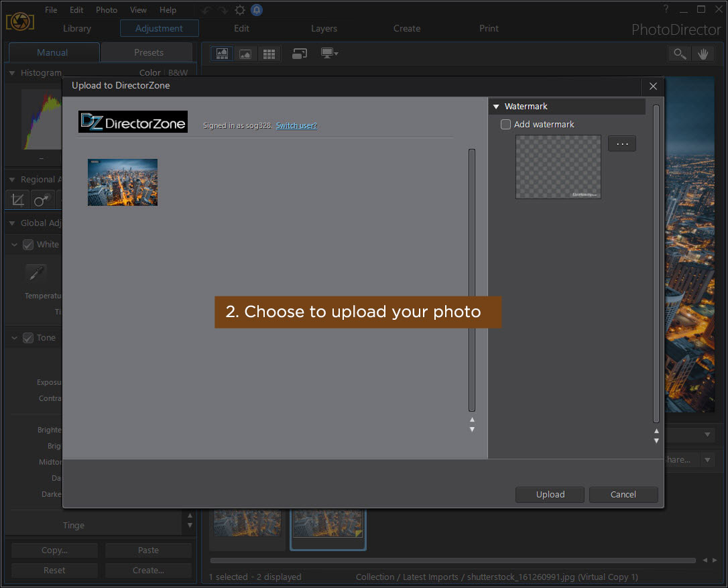Click the watermark template browse button
Image resolution: width=728 pixels, height=588 pixels.
point(621,143)
